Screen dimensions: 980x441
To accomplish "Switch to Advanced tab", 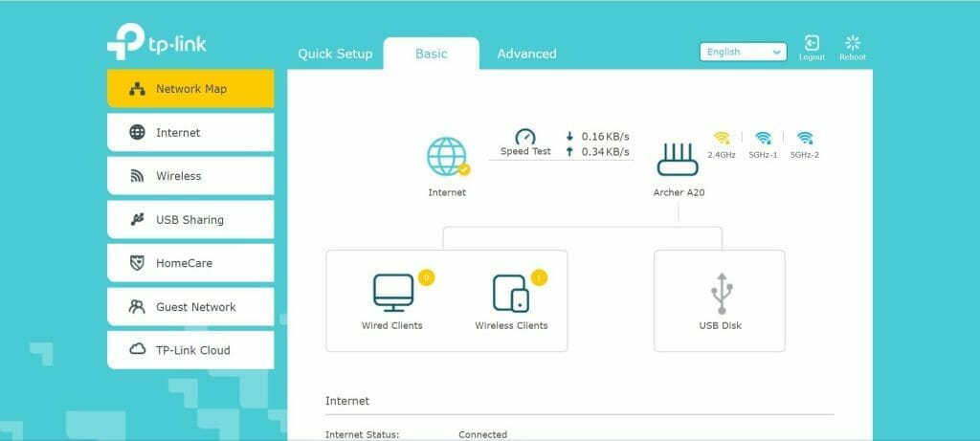I will pos(527,54).
